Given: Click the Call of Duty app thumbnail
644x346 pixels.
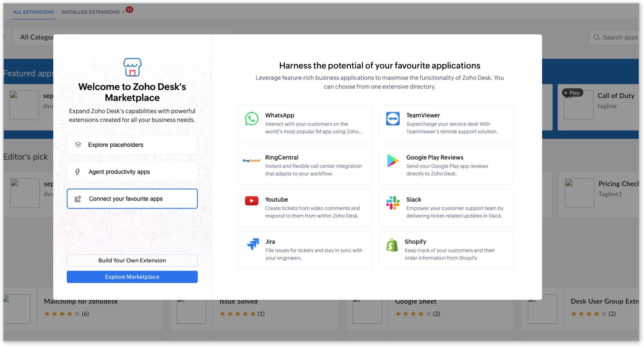Looking at the screenshot, I should [x=579, y=105].
